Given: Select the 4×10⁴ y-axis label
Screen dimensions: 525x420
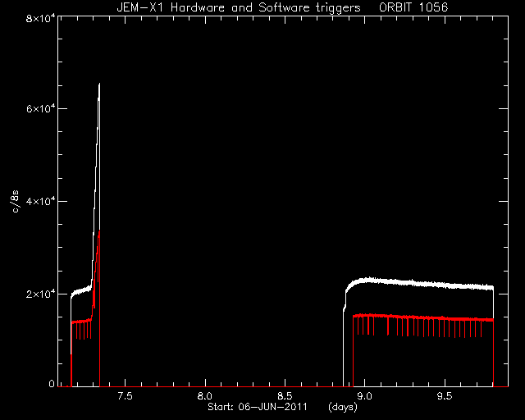Looking at the screenshot, I should pyautogui.click(x=40, y=201).
